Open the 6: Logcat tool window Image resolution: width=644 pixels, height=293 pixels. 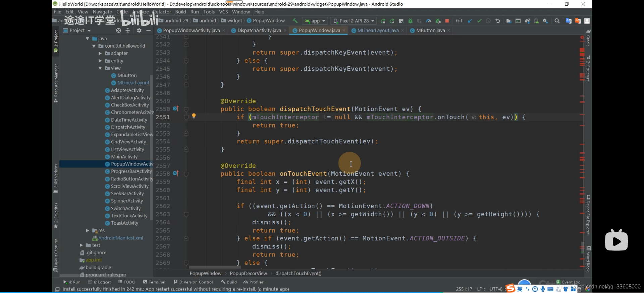tap(100, 282)
